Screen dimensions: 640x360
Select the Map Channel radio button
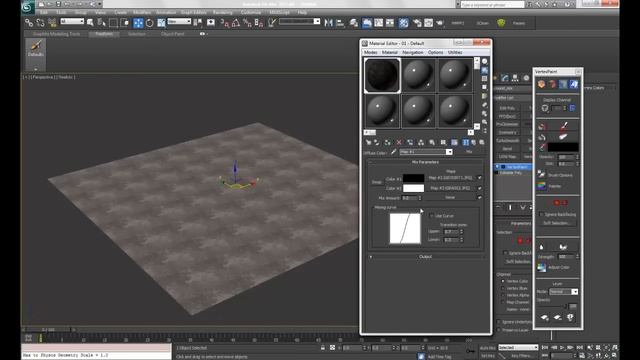(x=503, y=302)
